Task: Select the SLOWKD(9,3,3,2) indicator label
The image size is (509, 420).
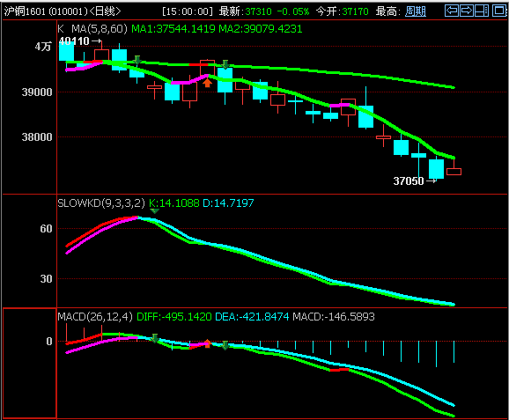Action: (x=101, y=203)
